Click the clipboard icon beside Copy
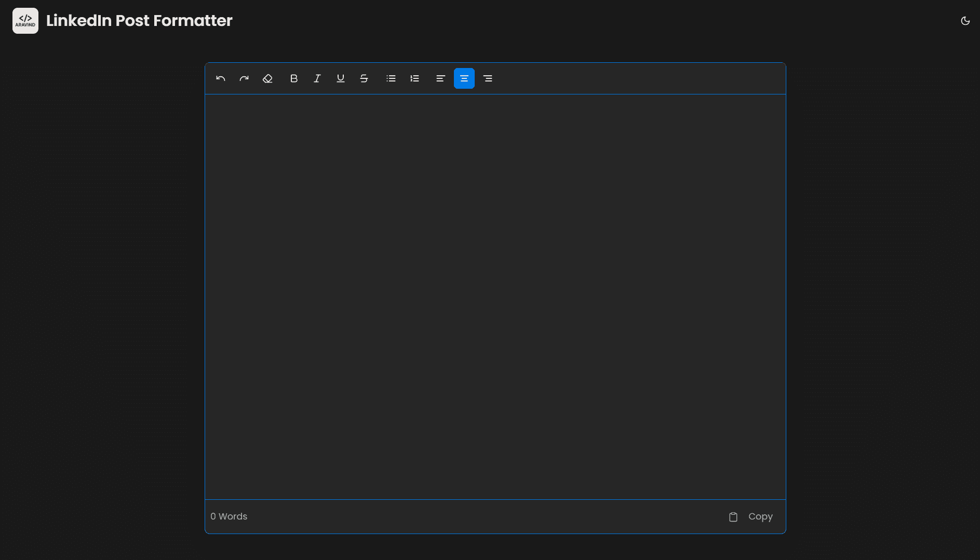 733,517
